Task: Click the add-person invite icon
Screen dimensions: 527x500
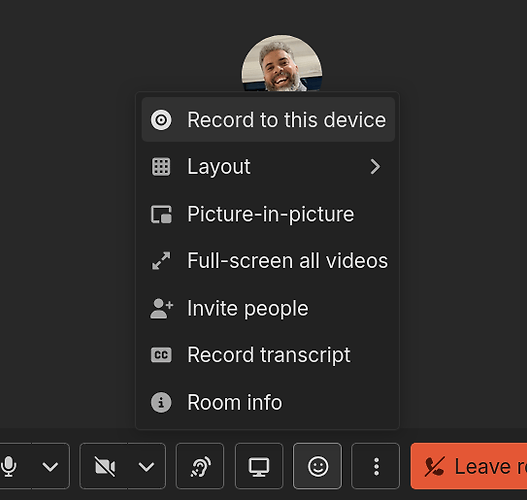Action: pyautogui.click(x=161, y=308)
